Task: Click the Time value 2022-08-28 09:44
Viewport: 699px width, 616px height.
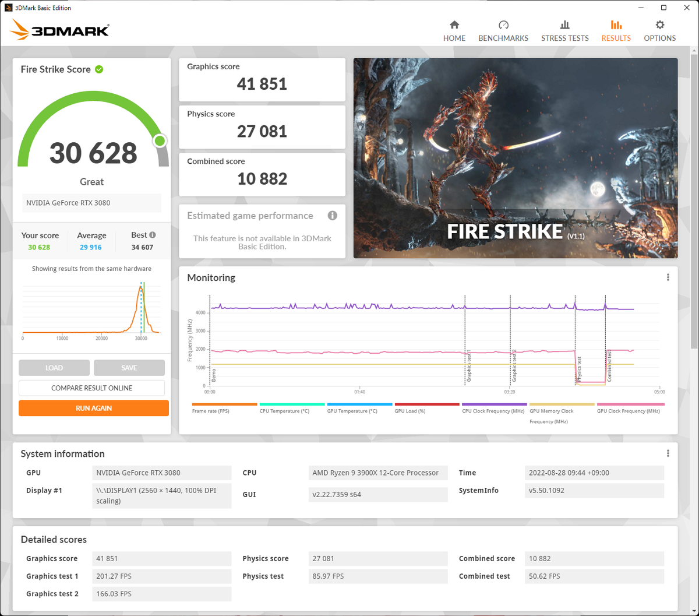Action: click(x=594, y=473)
